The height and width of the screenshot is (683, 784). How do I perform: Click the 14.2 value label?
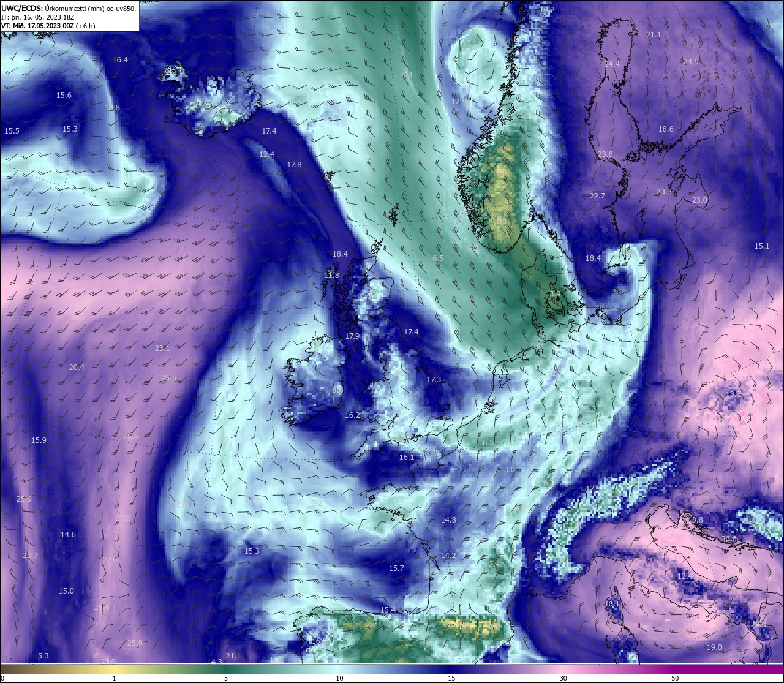click(x=448, y=556)
